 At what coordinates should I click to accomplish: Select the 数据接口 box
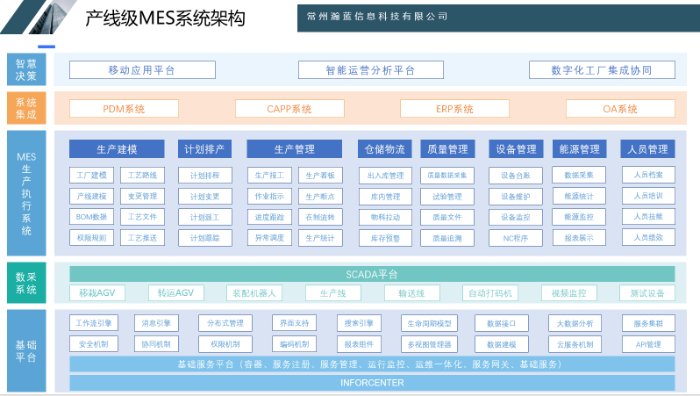pos(501,323)
